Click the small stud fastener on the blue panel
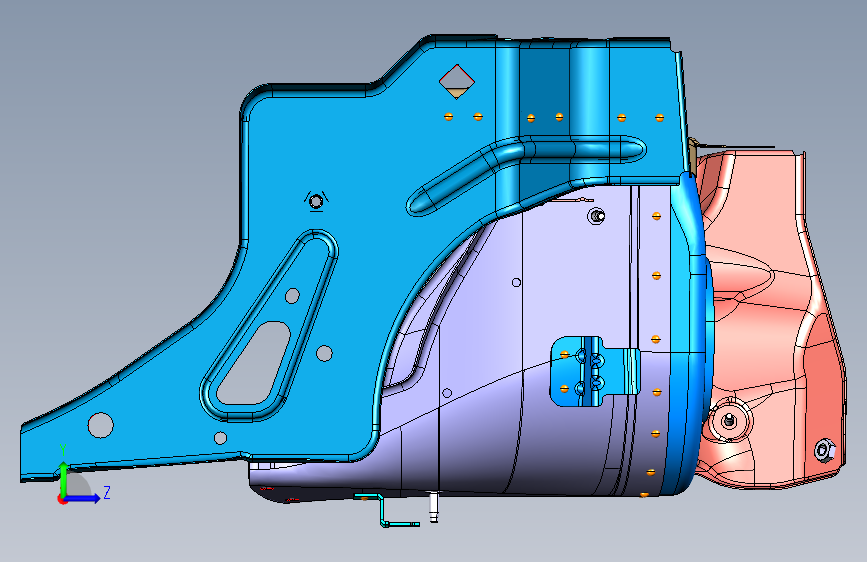867x562 pixels. point(316,201)
